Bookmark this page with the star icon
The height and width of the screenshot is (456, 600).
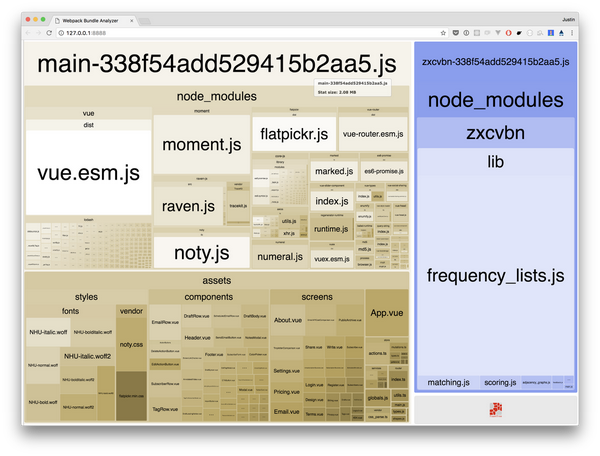[x=443, y=33]
